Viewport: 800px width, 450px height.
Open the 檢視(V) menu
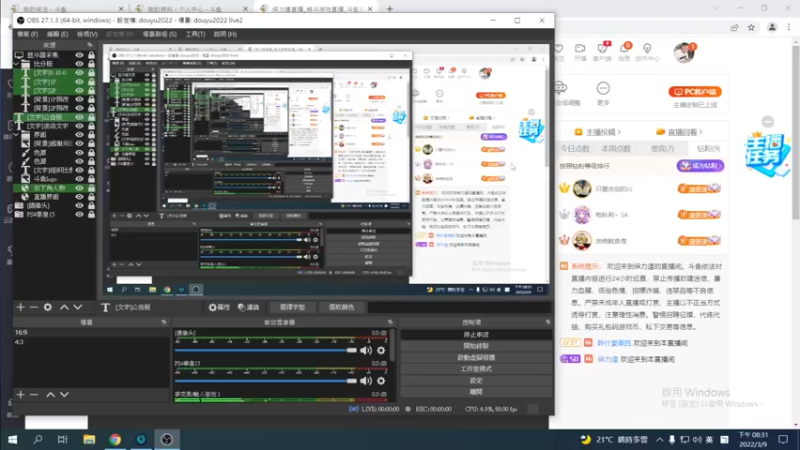click(x=87, y=34)
